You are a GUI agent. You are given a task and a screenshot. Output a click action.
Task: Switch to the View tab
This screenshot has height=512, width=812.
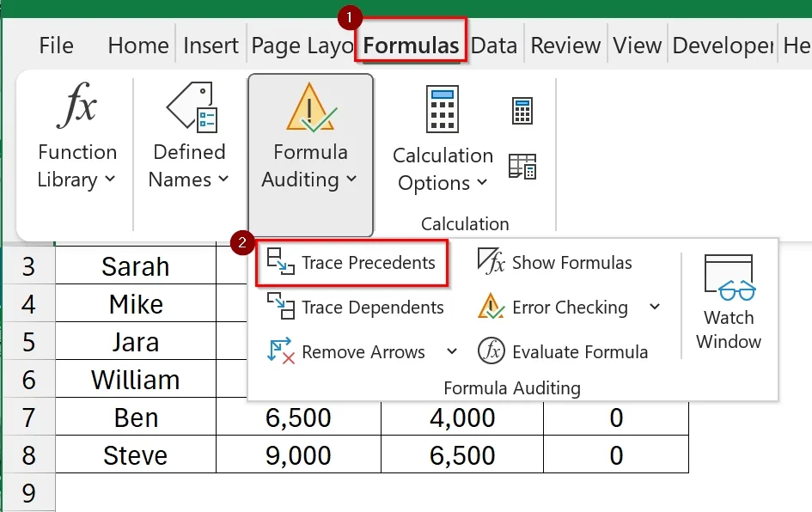tap(637, 46)
